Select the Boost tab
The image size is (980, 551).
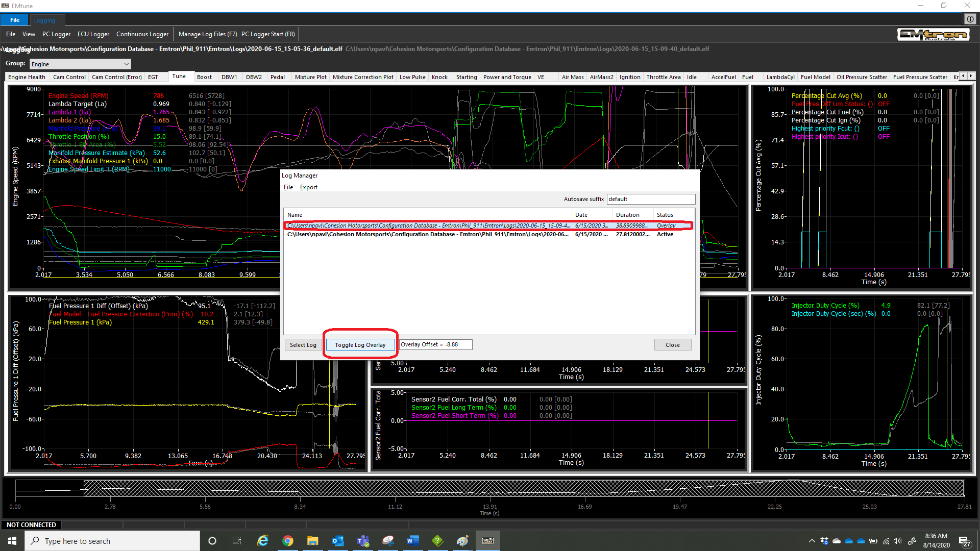204,77
